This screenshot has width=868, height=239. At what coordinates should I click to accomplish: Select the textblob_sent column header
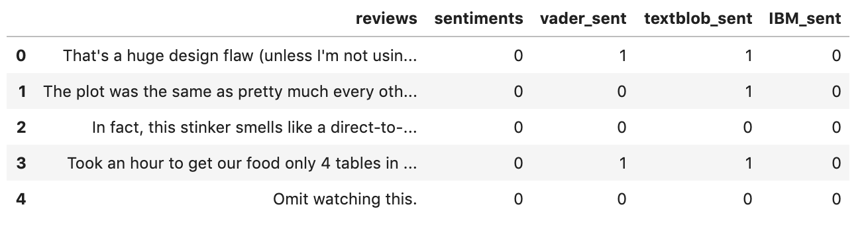698,19
